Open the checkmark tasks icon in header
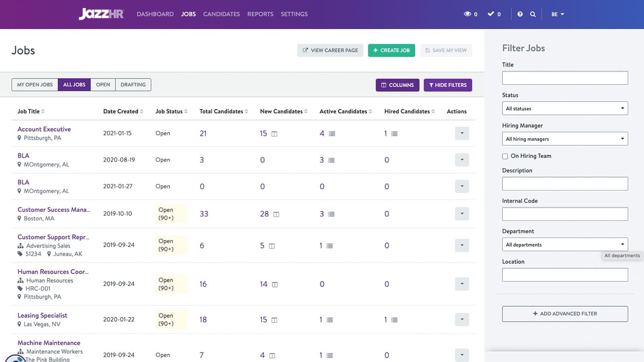Screen dimensions: 644x362 click(491, 14)
